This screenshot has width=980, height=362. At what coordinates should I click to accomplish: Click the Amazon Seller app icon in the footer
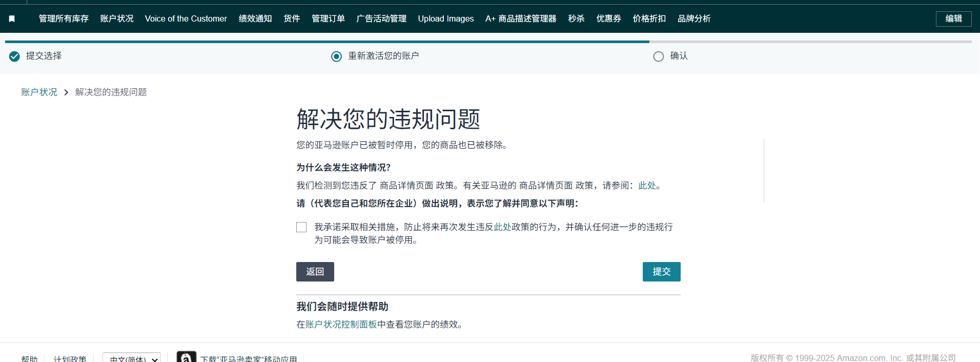coord(186,357)
